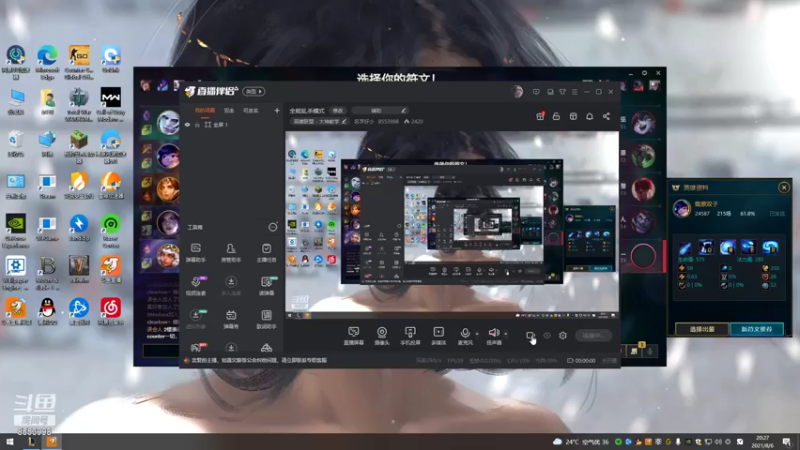Viewport: 800px width, 450px height.
Task: Open the hamburger menu in title bar
Action: [574, 92]
